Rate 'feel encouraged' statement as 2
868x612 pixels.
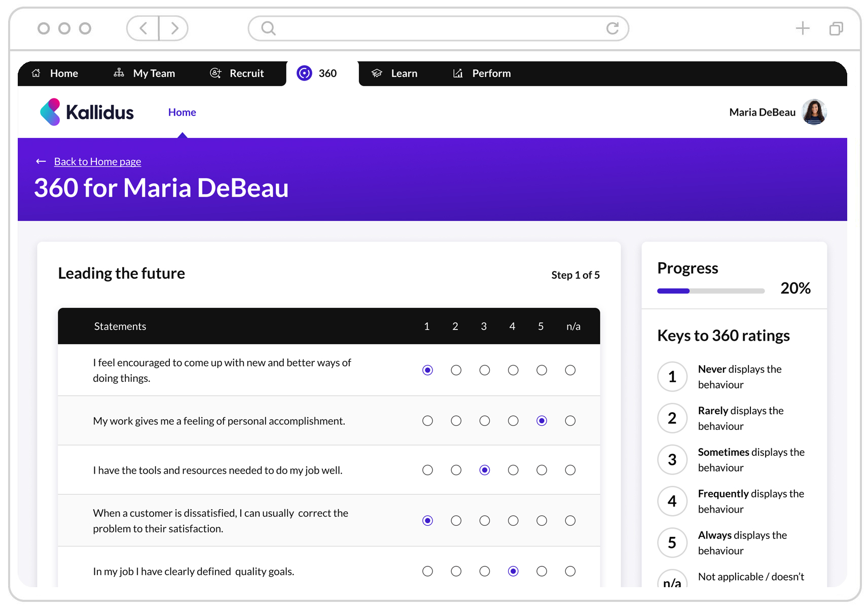(456, 370)
